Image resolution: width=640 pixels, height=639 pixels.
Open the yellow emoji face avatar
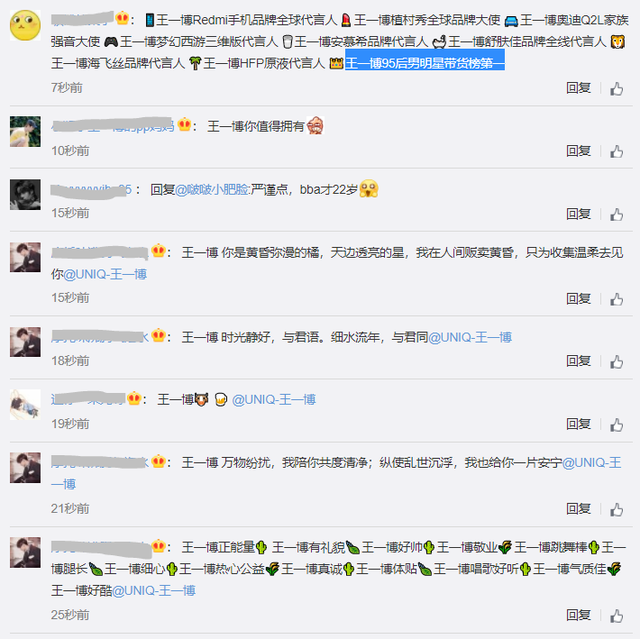click(25, 25)
